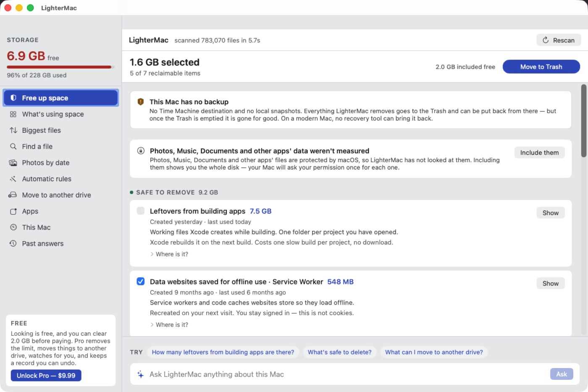Click Show for Data websites saved offline
Viewport: 588px width, 392px height.
(550, 284)
